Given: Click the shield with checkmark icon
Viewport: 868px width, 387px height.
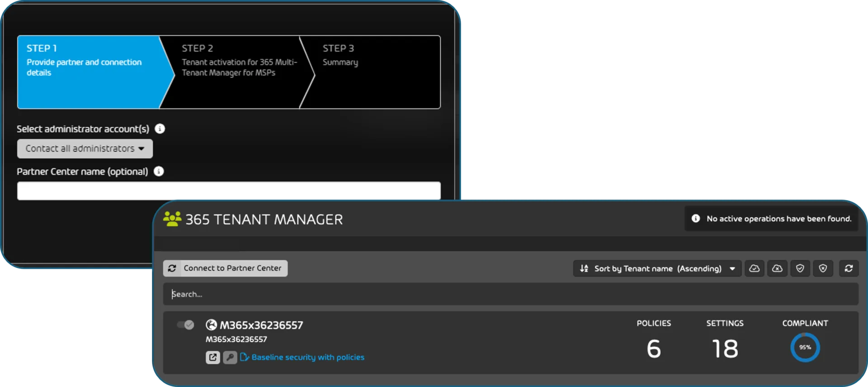Looking at the screenshot, I should tap(800, 268).
